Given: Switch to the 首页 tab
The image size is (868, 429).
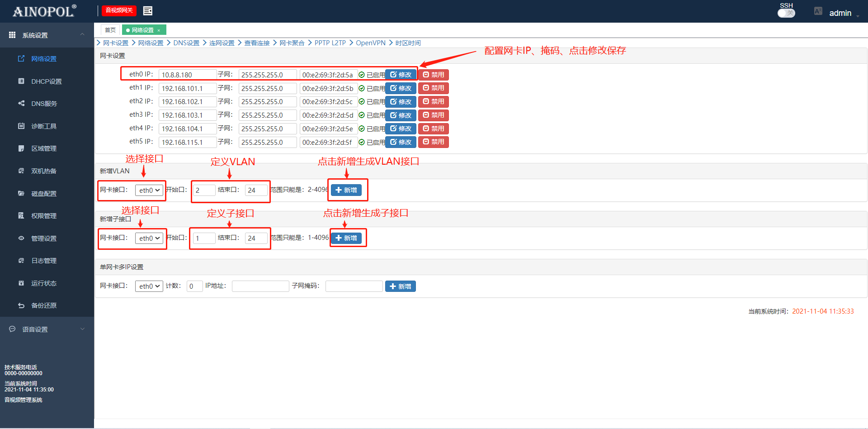Looking at the screenshot, I should coord(110,30).
